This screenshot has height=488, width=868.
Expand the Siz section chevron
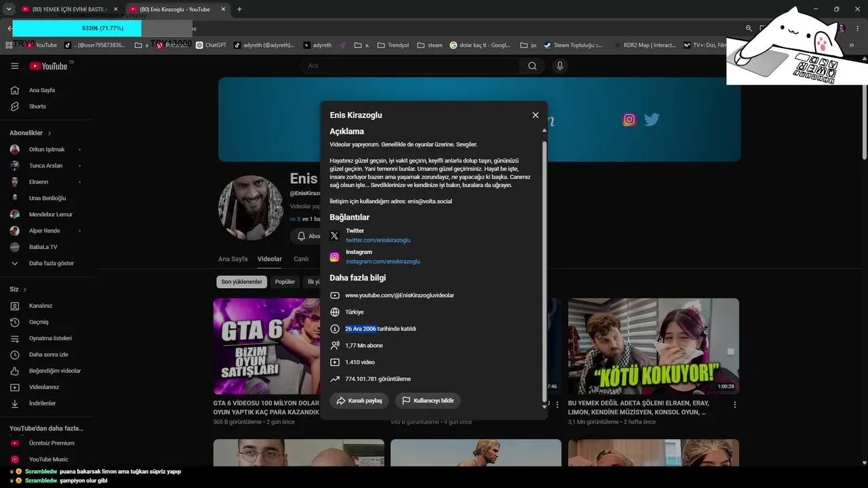tap(25, 289)
